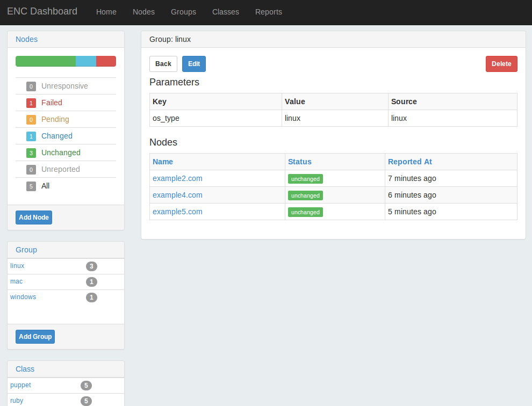
Task: Click the ENC Dashboard brand link
Action: pos(42,11)
